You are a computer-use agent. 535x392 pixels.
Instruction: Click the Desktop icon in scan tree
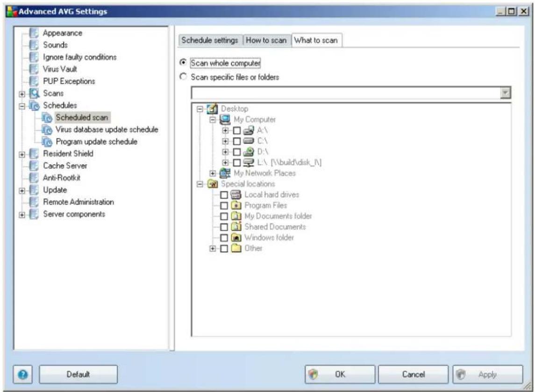point(212,109)
